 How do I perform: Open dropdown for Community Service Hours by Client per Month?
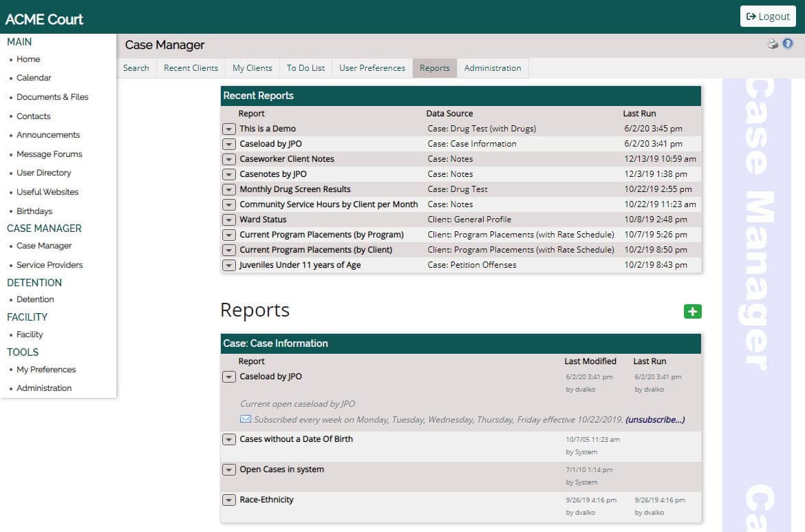(229, 205)
